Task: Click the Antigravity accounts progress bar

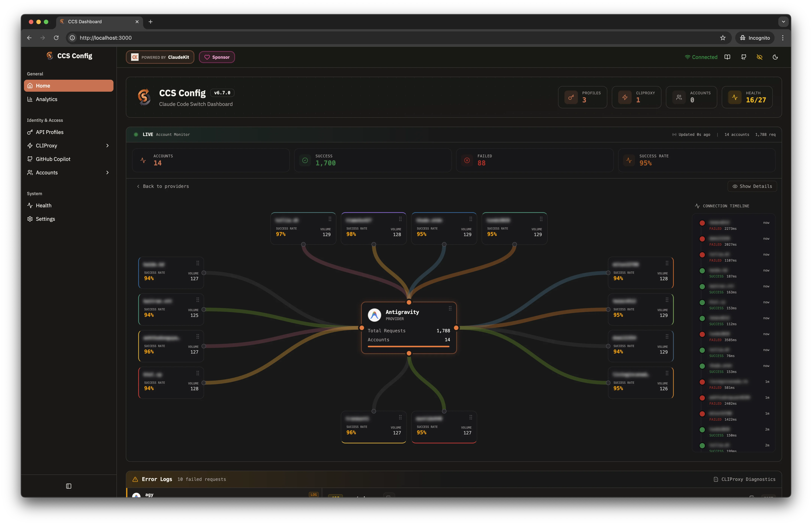Action: 408,346
